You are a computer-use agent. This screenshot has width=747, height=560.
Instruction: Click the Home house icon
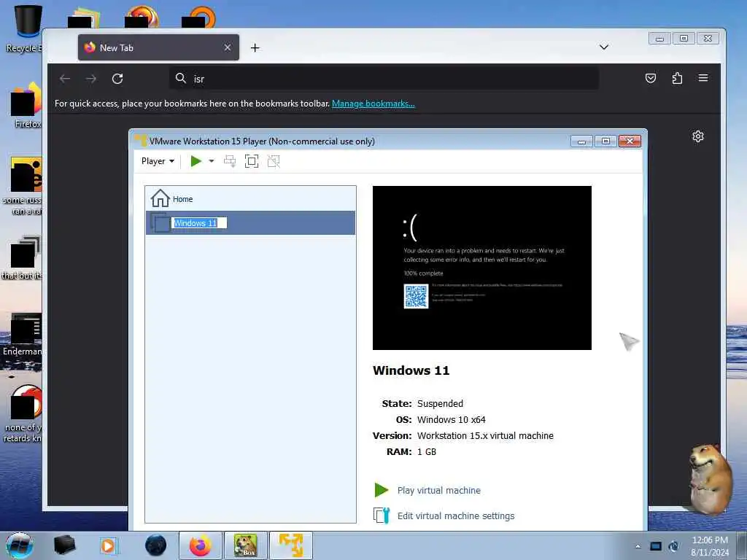tap(160, 198)
